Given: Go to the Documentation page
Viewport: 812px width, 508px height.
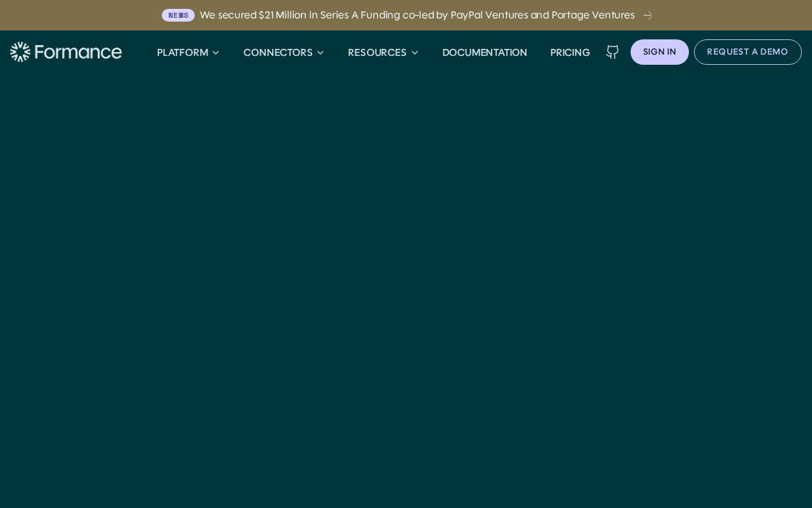Looking at the screenshot, I should click(x=485, y=53).
